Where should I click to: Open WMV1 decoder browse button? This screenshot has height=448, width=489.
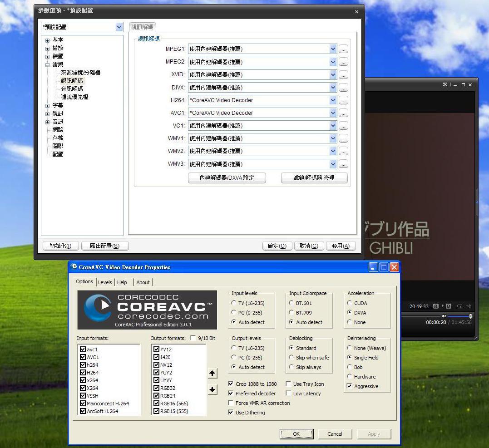click(x=343, y=138)
